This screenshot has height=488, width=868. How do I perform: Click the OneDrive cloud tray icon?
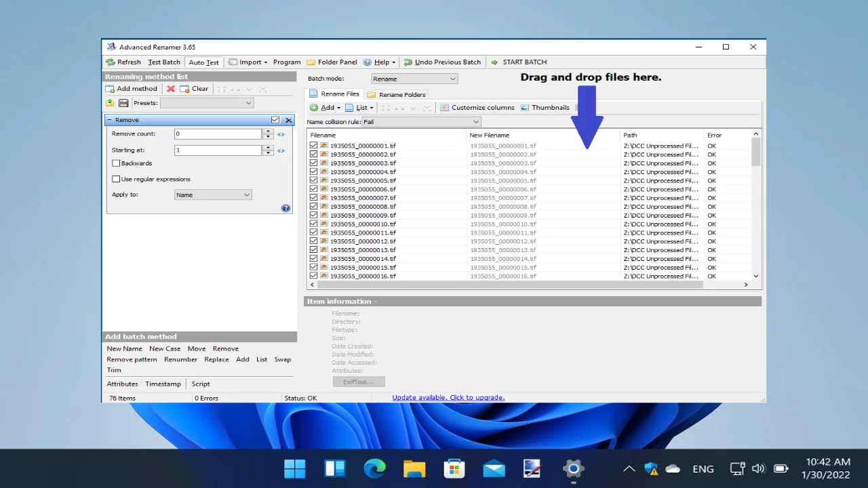[673, 468]
